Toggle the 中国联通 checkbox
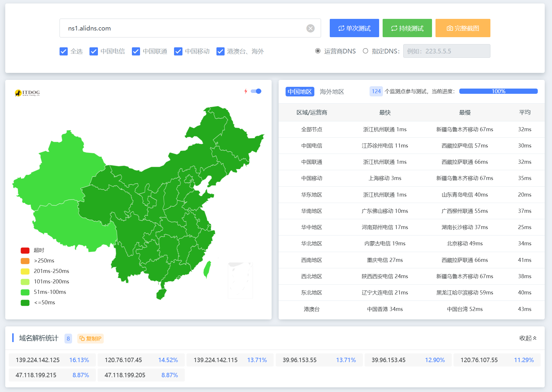Image resolution: width=552 pixels, height=392 pixels. [136, 51]
